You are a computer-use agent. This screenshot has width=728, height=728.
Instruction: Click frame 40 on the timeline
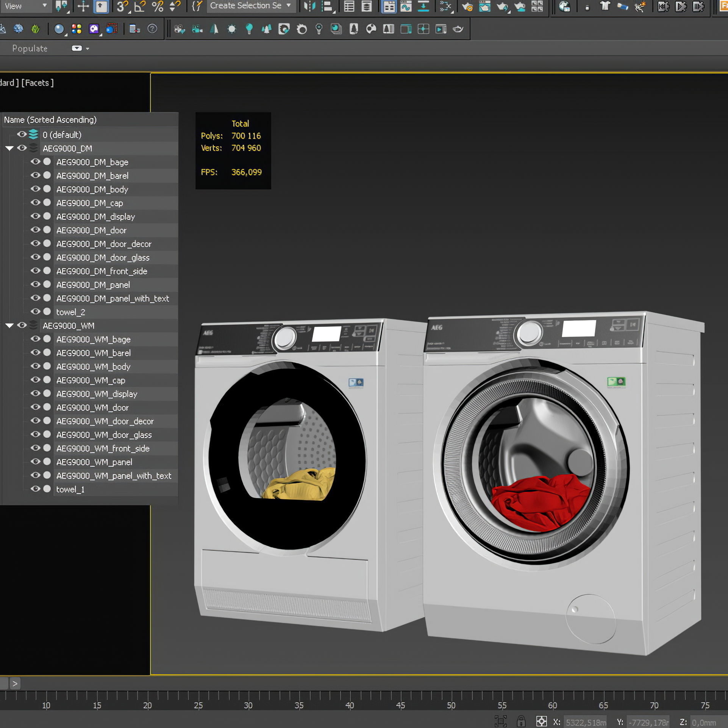[x=350, y=705]
